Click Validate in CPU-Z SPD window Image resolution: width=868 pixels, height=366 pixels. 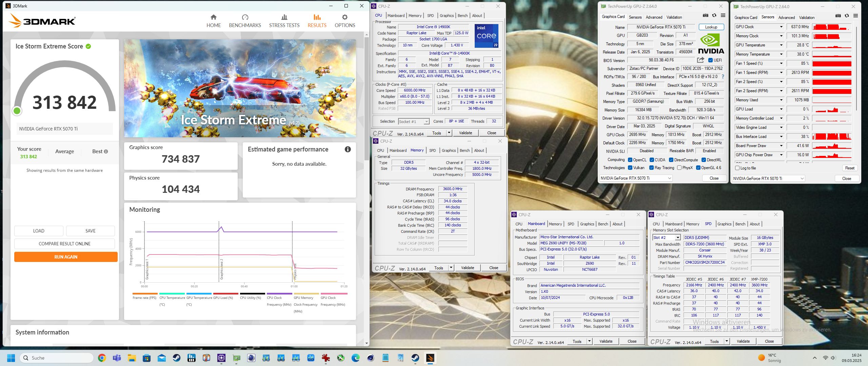click(743, 341)
